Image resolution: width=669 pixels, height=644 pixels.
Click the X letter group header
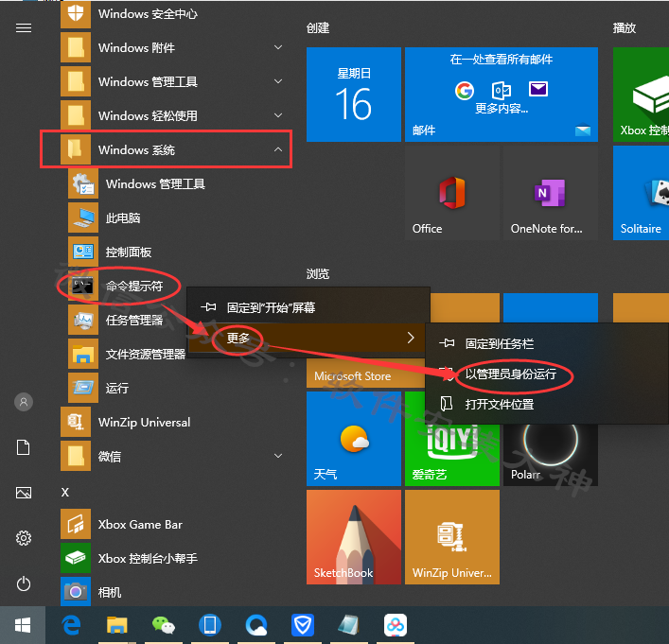point(65,493)
